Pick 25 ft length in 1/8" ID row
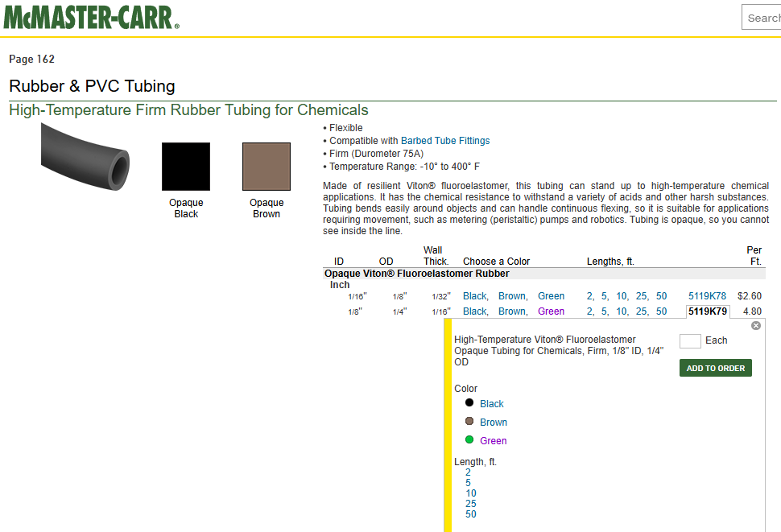The image size is (781, 532). (x=642, y=311)
